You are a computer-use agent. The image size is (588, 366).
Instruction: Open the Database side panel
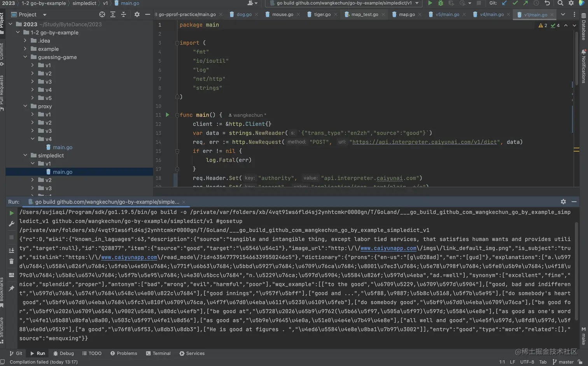click(x=583, y=27)
